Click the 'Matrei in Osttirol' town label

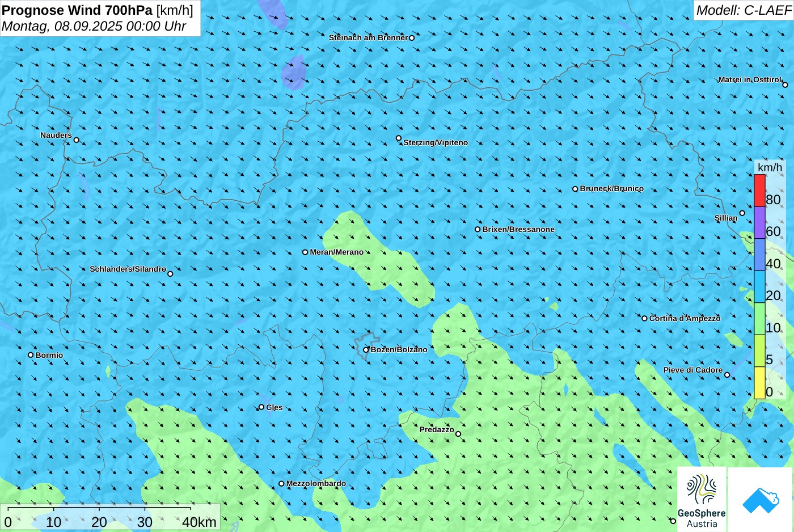pyautogui.click(x=750, y=79)
